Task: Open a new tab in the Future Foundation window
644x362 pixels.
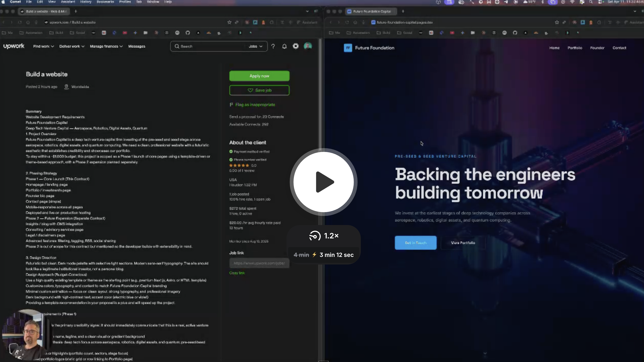Action: pyautogui.click(x=403, y=11)
